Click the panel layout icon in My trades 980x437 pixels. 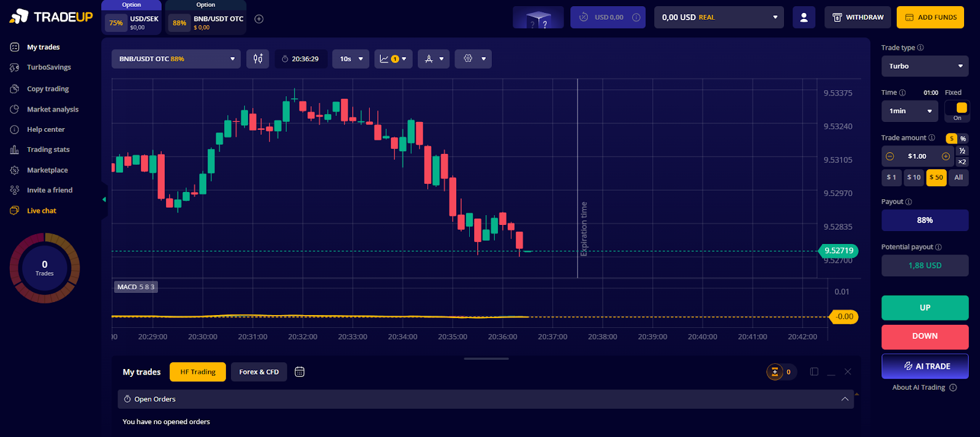814,371
